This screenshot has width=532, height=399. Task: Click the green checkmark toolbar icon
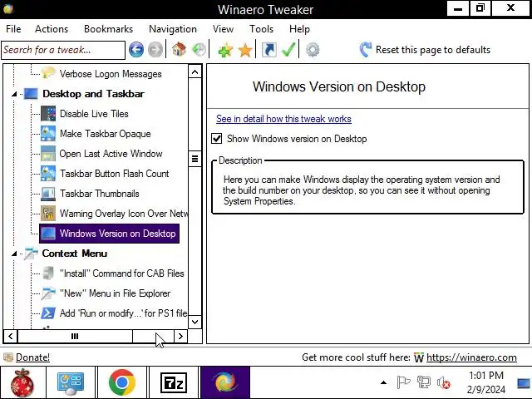point(288,50)
